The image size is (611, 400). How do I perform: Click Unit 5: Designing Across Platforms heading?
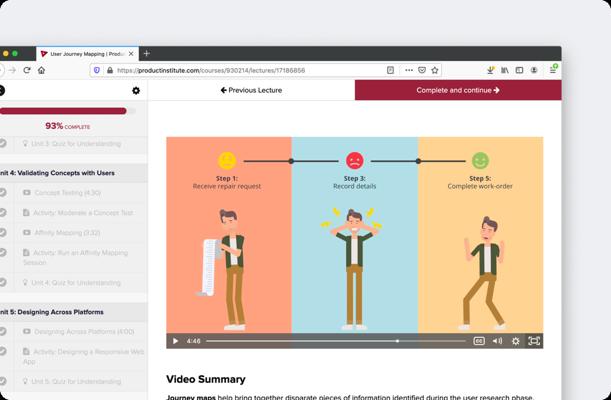pyautogui.click(x=52, y=312)
